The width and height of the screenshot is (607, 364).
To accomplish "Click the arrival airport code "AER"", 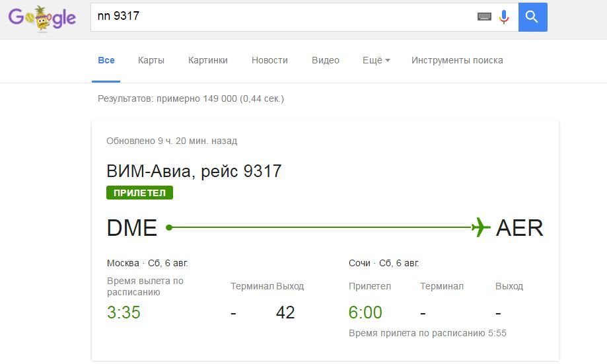I will pyautogui.click(x=520, y=228).
